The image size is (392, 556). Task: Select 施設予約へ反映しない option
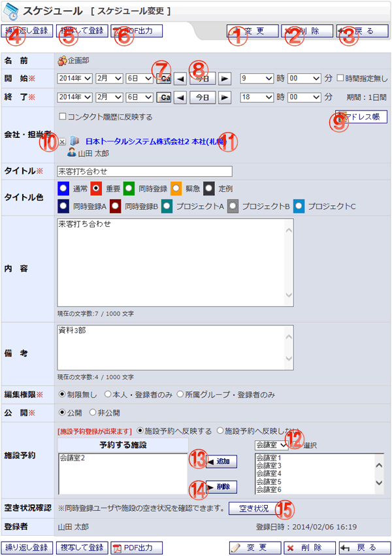tap(220, 431)
